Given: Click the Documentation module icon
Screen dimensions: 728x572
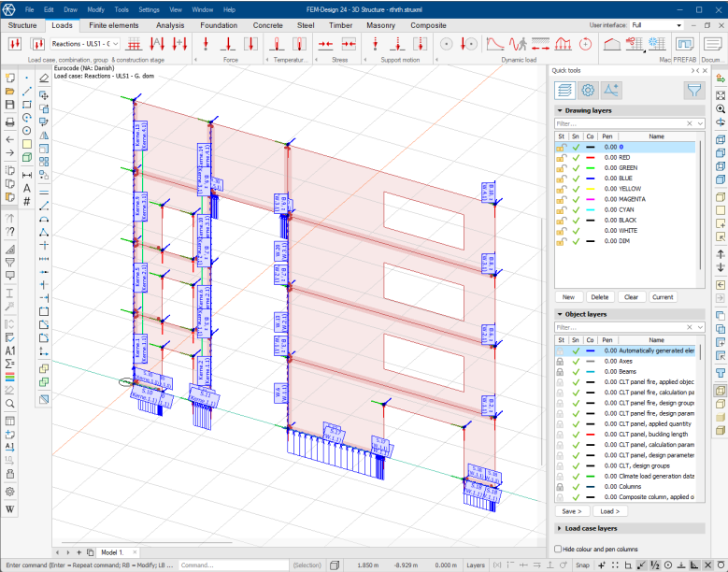Looking at the screenshot, I should pyautogui.click(x=712, y=44).
